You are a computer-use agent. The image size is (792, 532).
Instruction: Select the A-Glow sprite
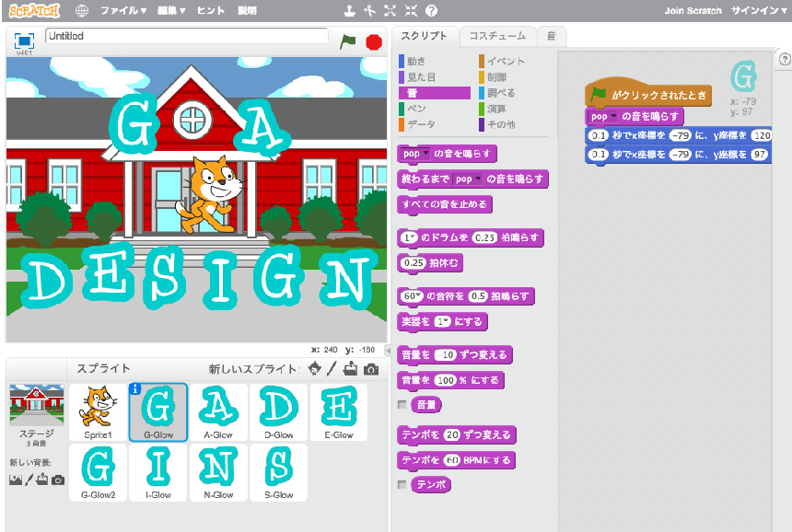[x=218, y=411]
